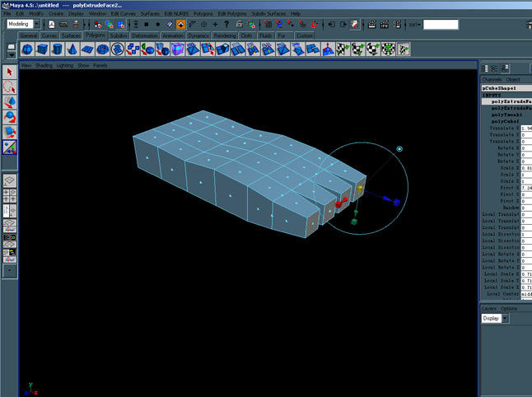Select the arrow Select tool
Screen dimensions: 532x397
pyautogui.click(x=10, y=72)
